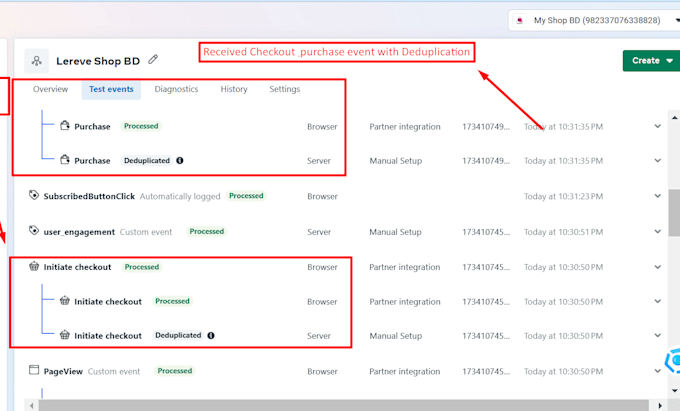Screen dimensions: 680x411
Task: Click the vertical scrollbar up arrow
Action: coord(674,117)
